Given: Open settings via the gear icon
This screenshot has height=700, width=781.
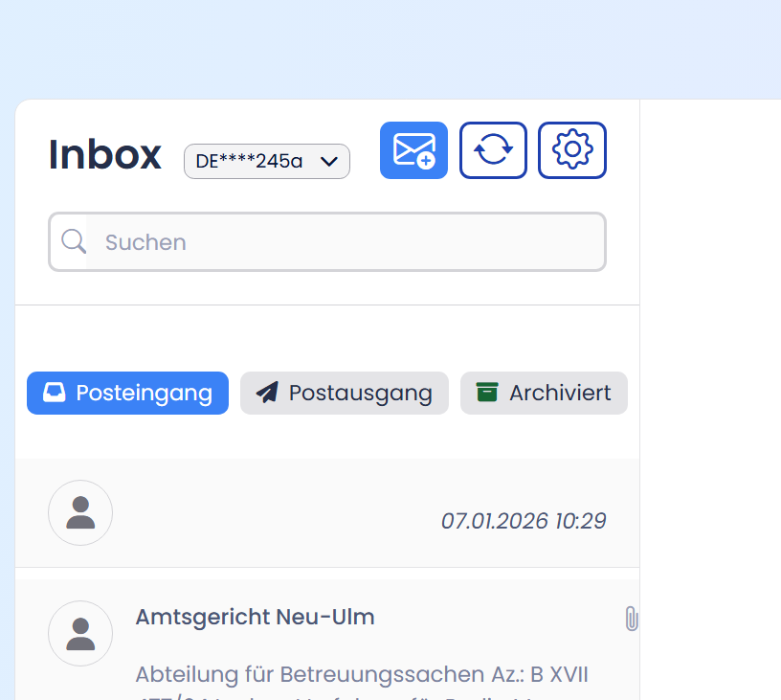Looking at the screenshot, I should (572, 150).
